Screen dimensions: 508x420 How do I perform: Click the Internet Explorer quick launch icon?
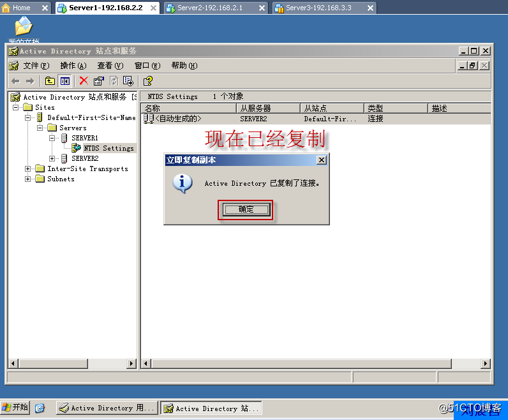40,408
